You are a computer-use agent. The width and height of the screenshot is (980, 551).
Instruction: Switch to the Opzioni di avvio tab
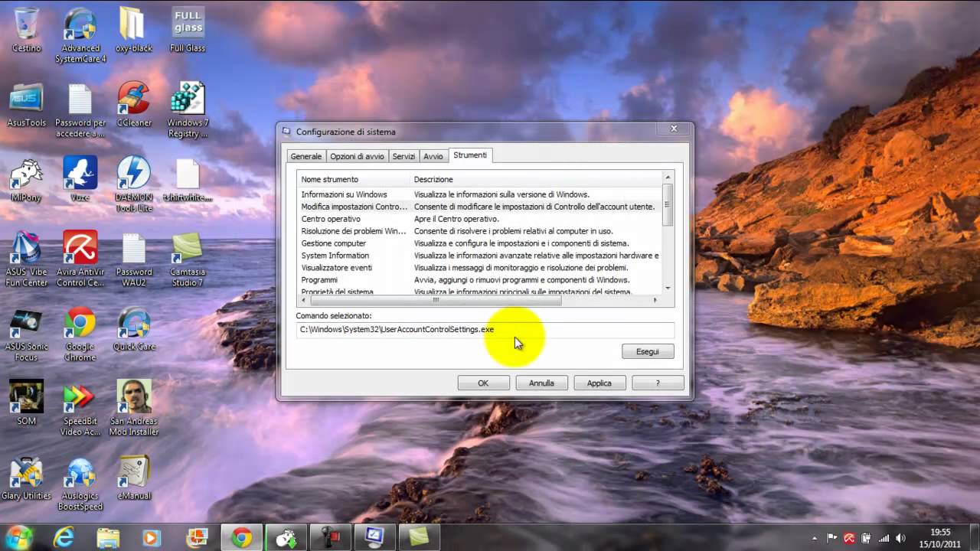tap(357, 156)
